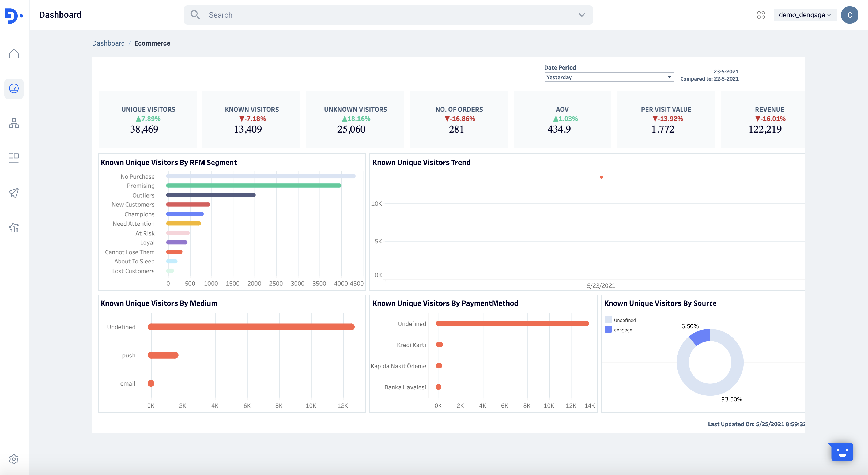Open the home icon in sidebar
868x475 pixels.
tap(14, 54)
